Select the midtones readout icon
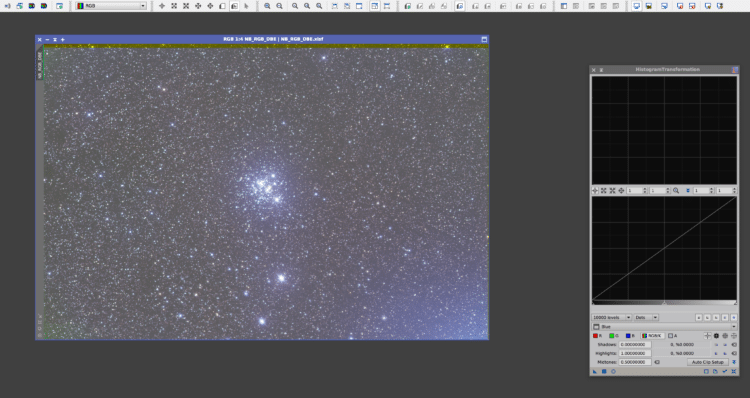The width and height of the screenshot is (750, 398). click(725, 336)
